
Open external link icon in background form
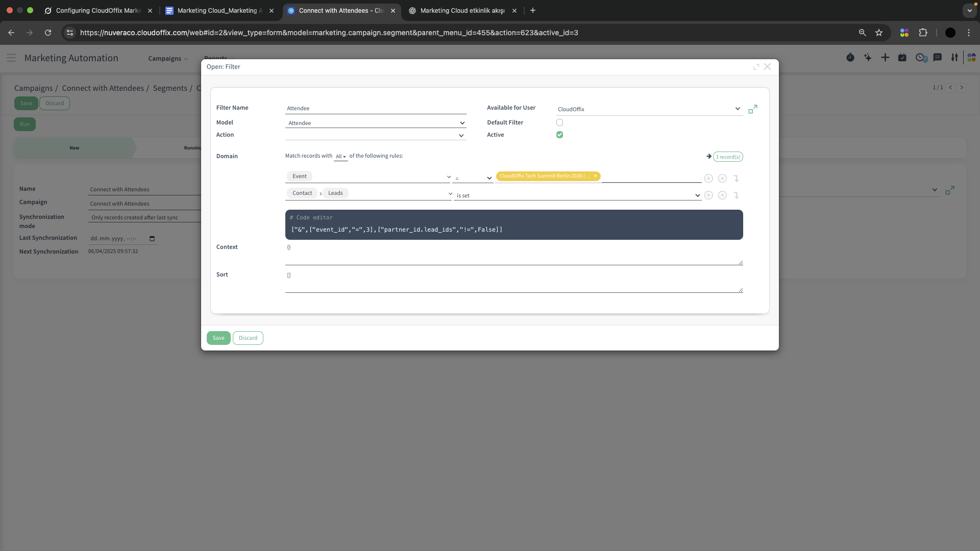coord(950,190)
